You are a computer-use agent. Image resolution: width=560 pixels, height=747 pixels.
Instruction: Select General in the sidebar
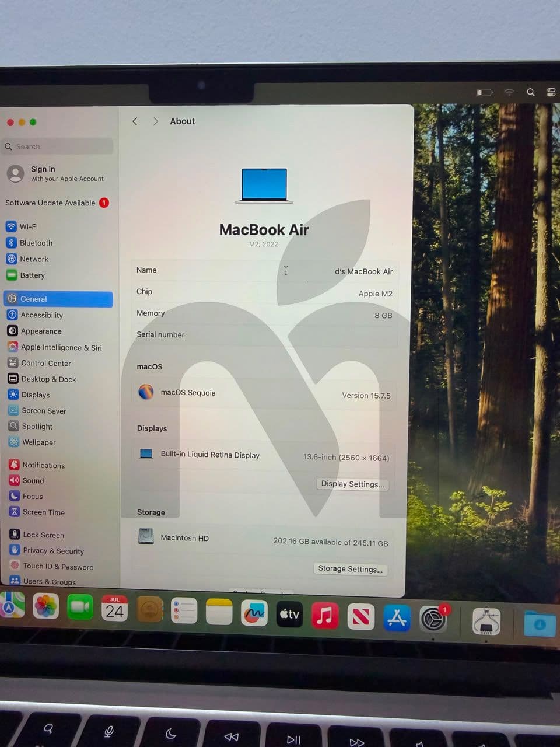(x=58, y=299)
